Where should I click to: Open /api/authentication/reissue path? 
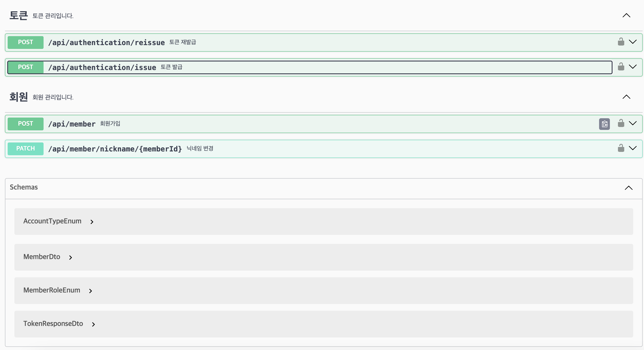click(x=106, y=43)
